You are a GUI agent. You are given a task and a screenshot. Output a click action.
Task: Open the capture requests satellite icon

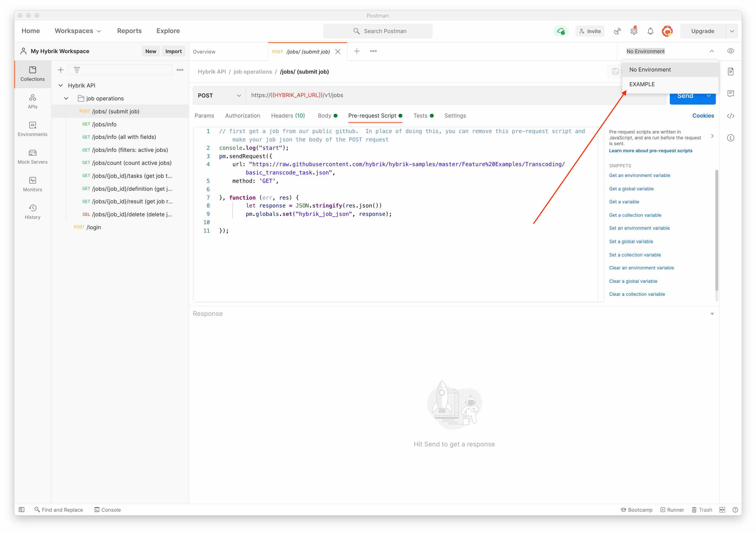(x=617, y=31)
